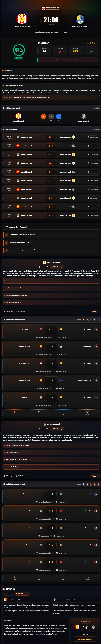Screen dimensions: 101x644
Task: Select 'บทวิเคราะห์ทีม' tab in the Elbasani section
Action: point(44,429)
